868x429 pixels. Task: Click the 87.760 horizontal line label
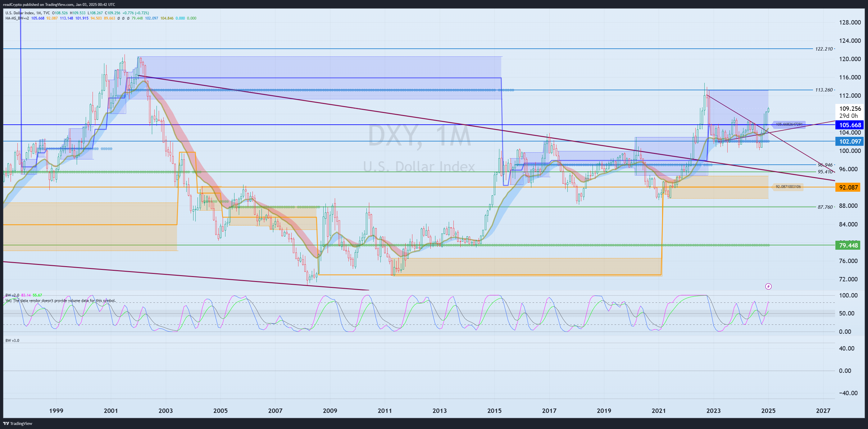[x=825, y=207]
